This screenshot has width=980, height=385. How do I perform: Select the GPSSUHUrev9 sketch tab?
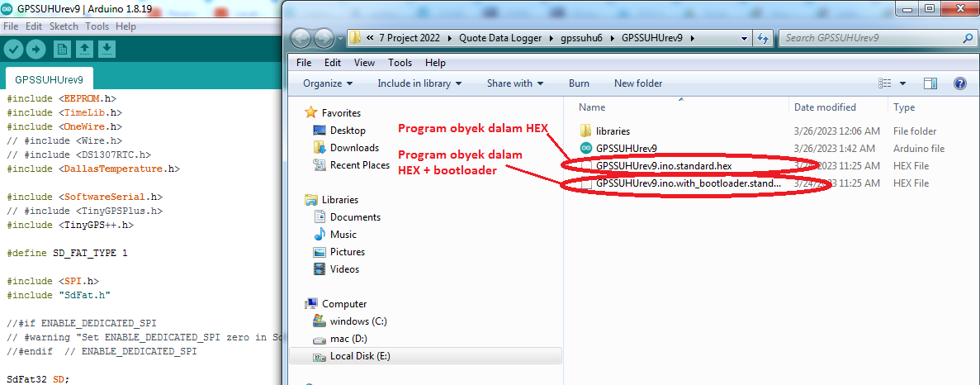pyautogui.click(x=49, y=80)
